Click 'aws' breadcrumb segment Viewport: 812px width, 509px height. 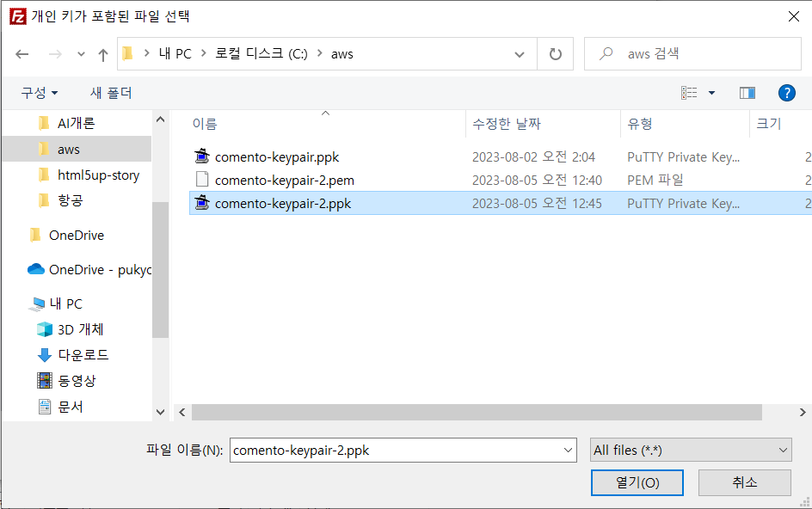pos(341,54)
